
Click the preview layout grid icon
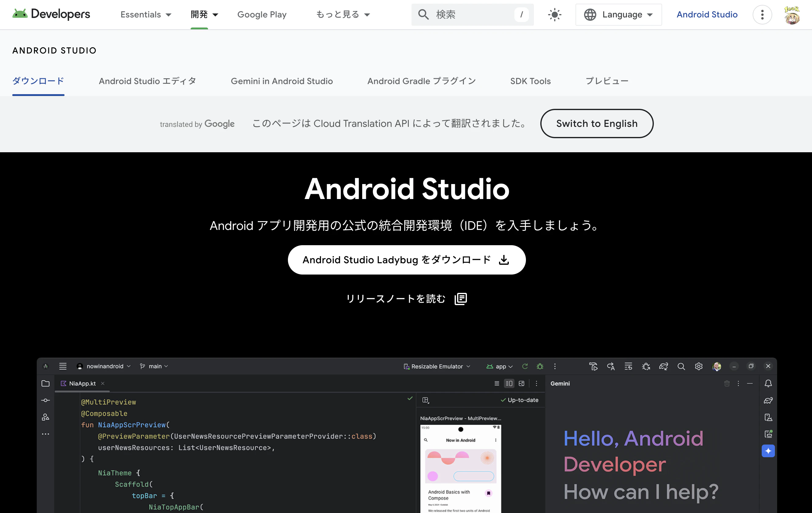(426, 400)
